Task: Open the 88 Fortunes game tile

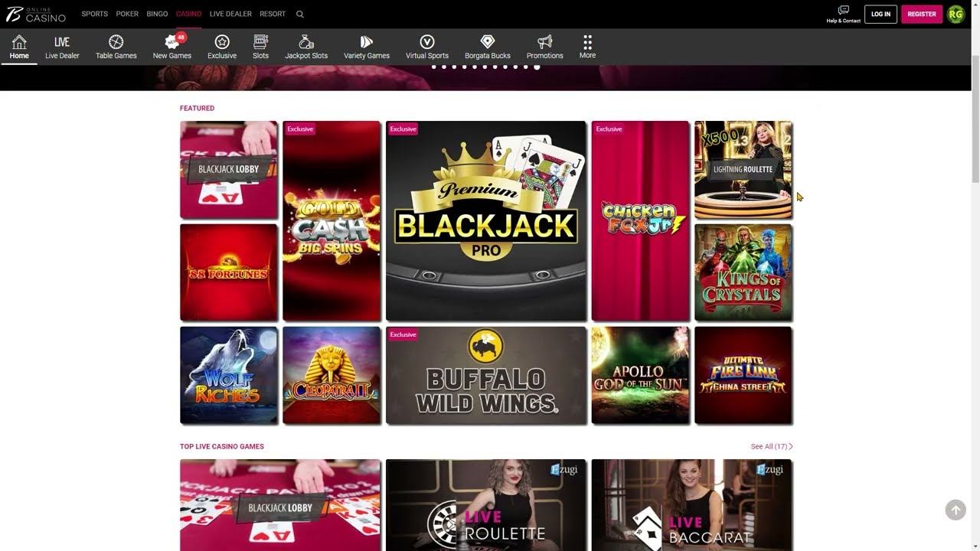Action: point(229,272)
